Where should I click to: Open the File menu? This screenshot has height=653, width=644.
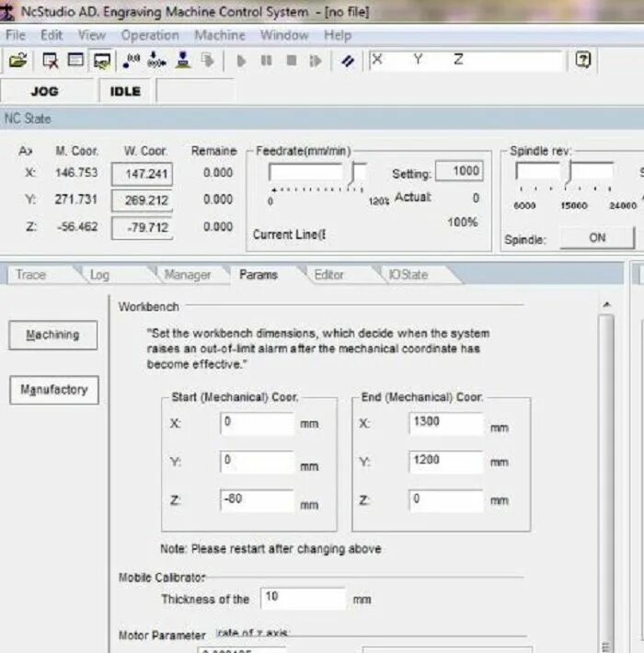coord(16,35)
